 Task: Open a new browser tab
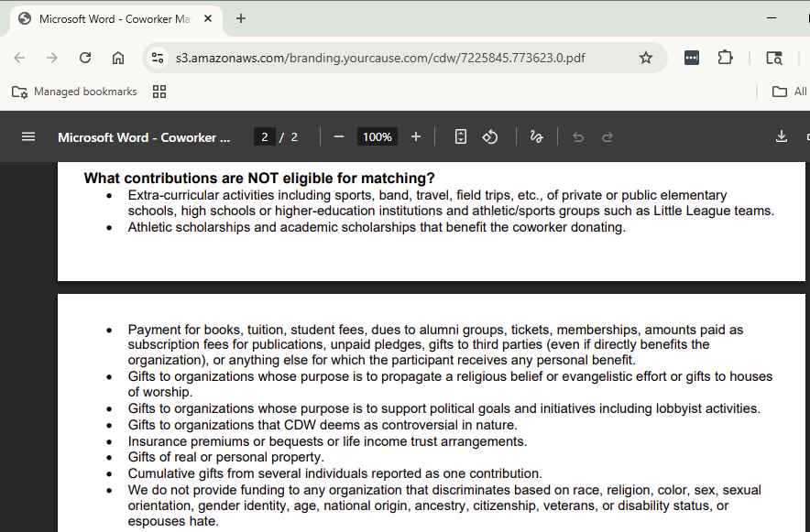click(241, 18)
